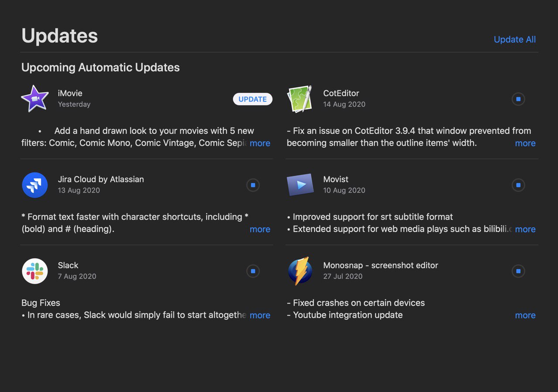Stop the CotEditor update download
Viewport: 558px width, 392px height.
(518, 99)
